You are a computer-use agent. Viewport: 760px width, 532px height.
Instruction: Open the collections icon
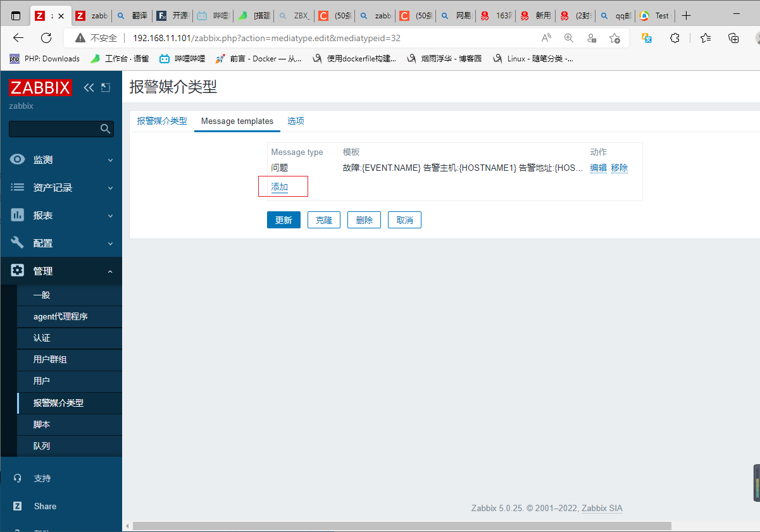(733, 38)
